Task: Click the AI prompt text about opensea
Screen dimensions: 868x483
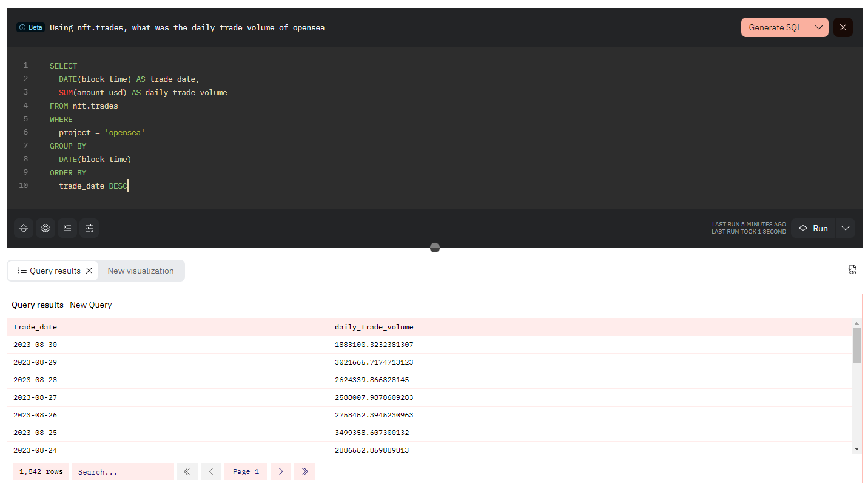Action: 187,27
